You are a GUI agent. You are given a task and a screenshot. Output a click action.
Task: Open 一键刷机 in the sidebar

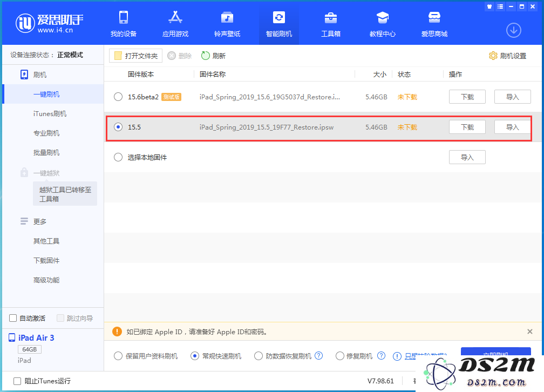[x=53, y=94]
